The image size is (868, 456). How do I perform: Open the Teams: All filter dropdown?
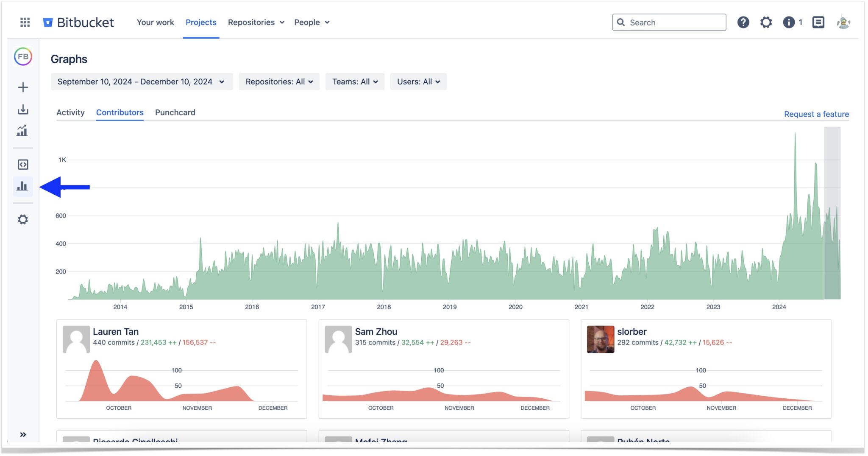(x=354, y=81)
